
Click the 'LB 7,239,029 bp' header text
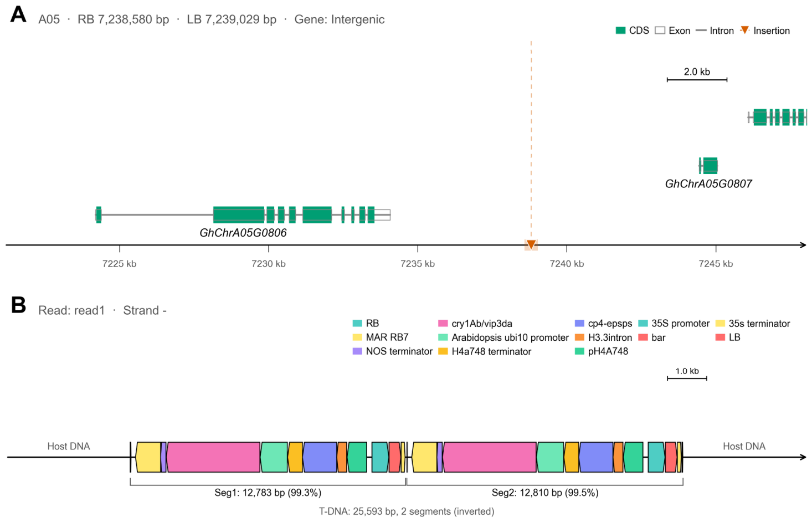point(232,19)
